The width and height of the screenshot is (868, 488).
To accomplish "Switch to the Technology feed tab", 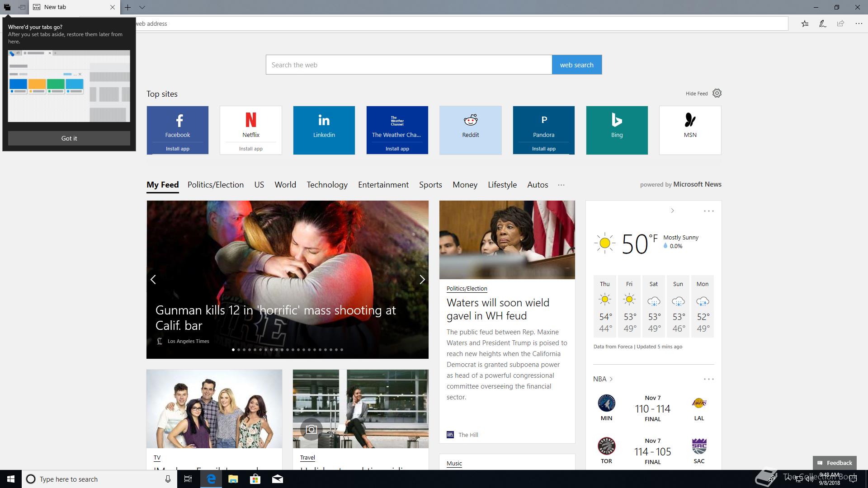I will pyautogui.click(x=327, y=185).
